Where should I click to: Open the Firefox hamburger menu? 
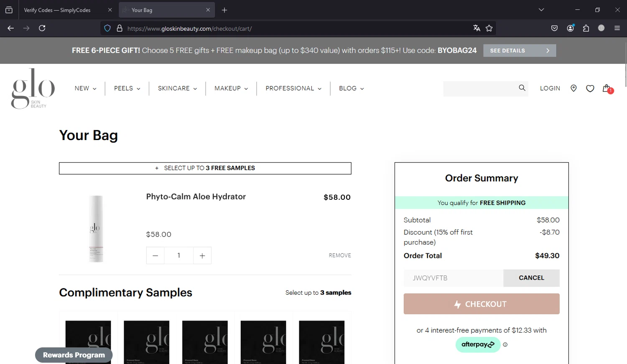click(x=617, y=28)
